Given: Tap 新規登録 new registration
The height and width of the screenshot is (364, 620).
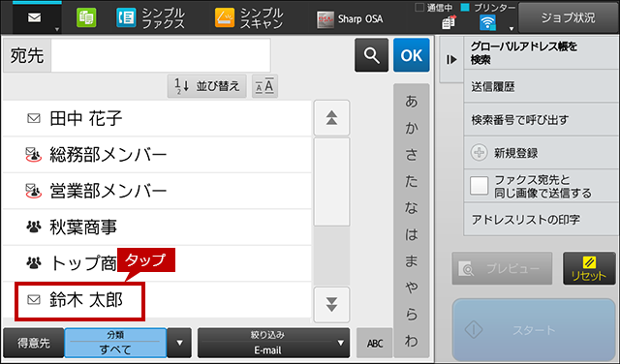Looking at the screenshot, I should [x=541, y=153].
